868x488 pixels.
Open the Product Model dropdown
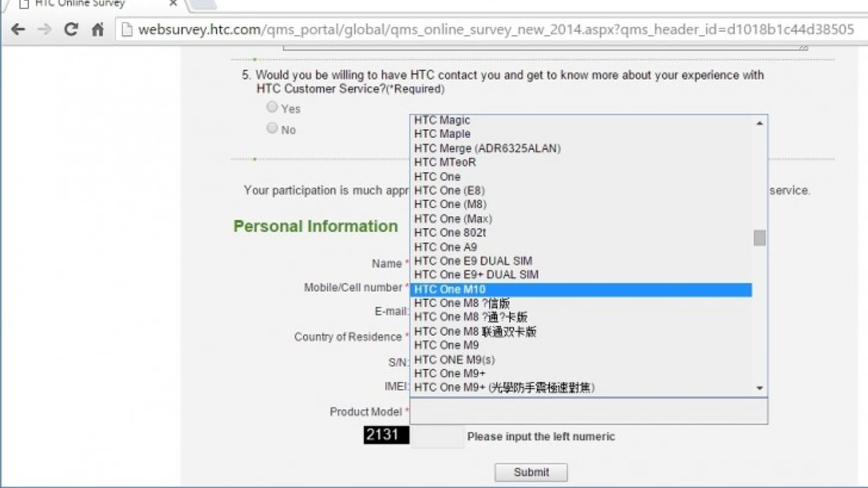[589, 411]
